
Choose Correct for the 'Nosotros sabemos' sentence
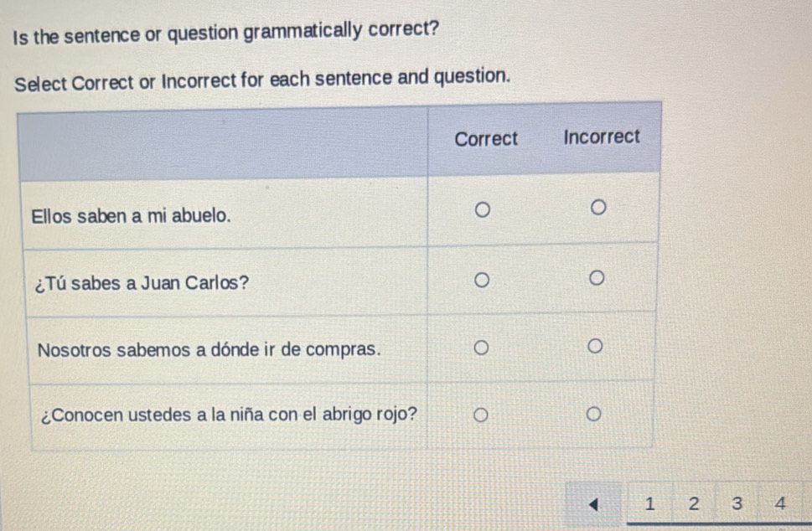click(x=481, y=347)
